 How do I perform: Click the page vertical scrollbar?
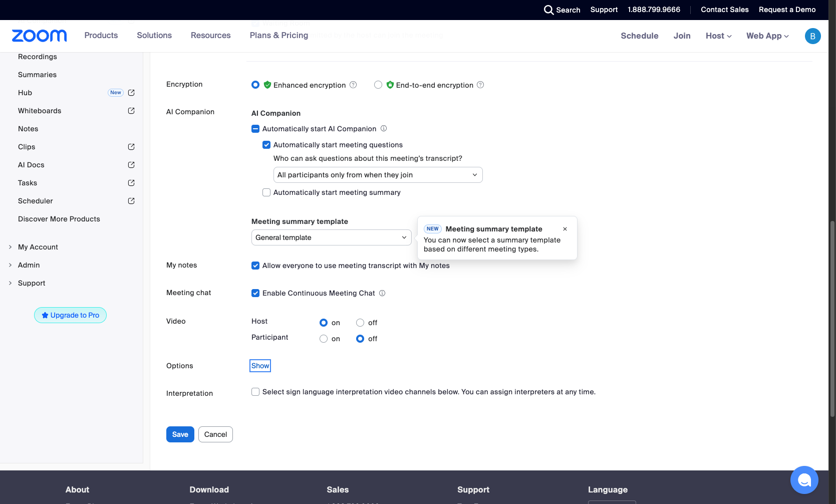(832, 319)
